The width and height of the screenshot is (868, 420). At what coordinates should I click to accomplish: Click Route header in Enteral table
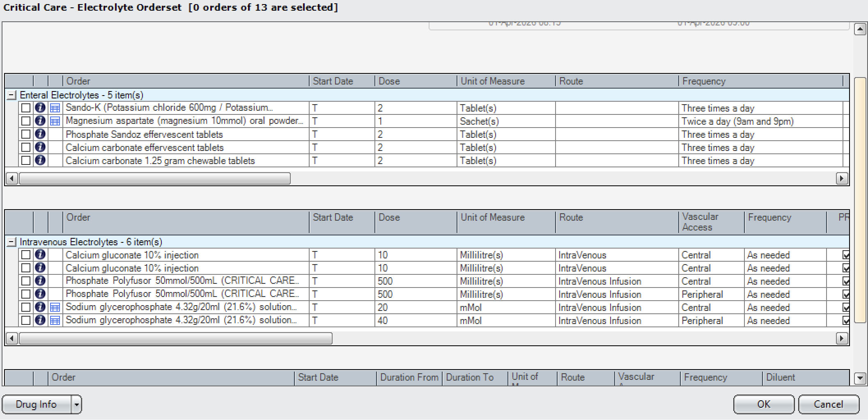(x=617, y=81)
